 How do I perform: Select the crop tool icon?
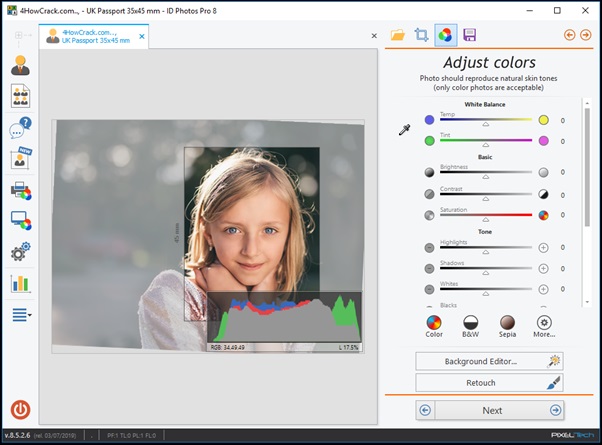click(x=421, y=35)
